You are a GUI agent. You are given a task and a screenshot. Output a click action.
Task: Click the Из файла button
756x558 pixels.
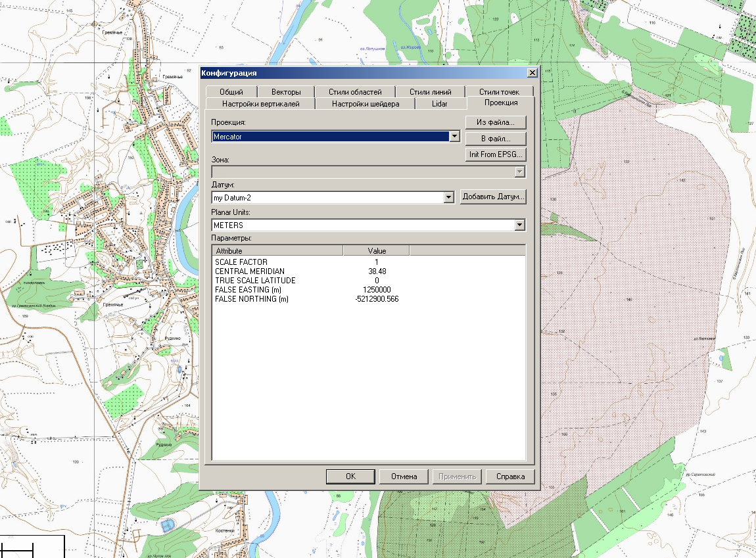click(496, 122)
